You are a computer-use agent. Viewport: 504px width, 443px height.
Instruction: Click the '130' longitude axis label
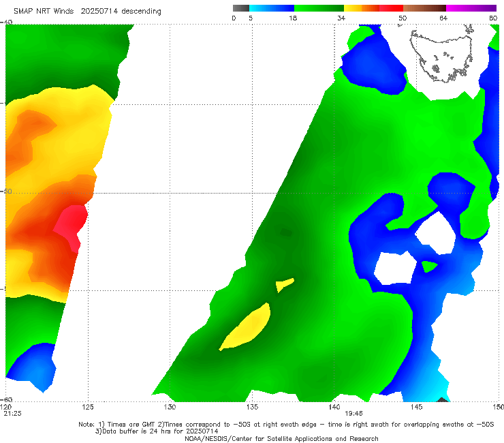[x=170, y=407]
